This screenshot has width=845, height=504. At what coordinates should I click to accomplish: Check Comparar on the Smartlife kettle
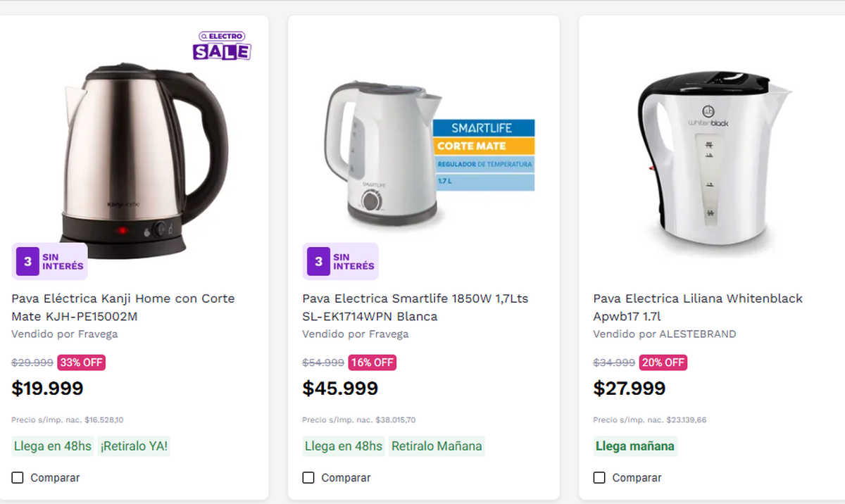[x=308, y=477]
